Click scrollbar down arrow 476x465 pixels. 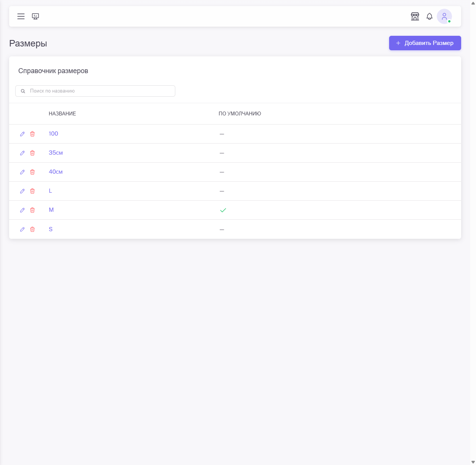[473, 462]
